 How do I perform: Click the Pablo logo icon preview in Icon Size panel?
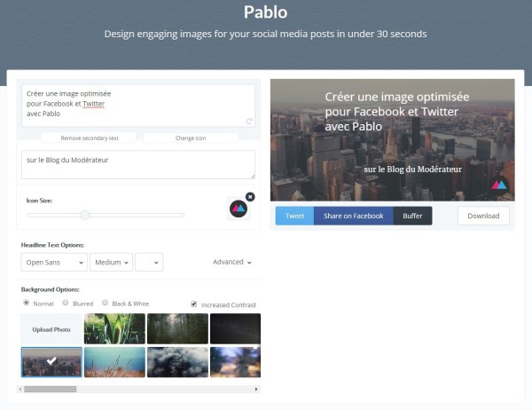click(x=239, y=209)
